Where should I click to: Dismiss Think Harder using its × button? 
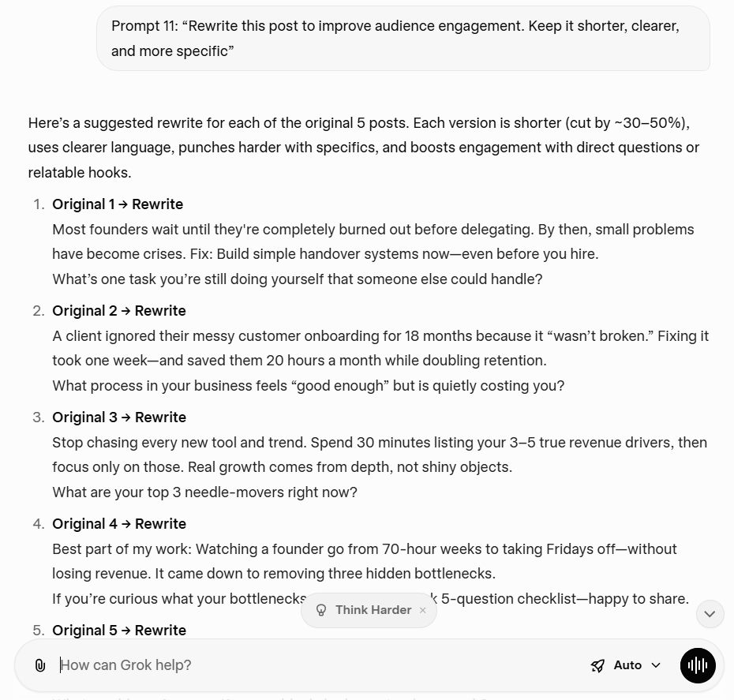[x=423, y=610]
